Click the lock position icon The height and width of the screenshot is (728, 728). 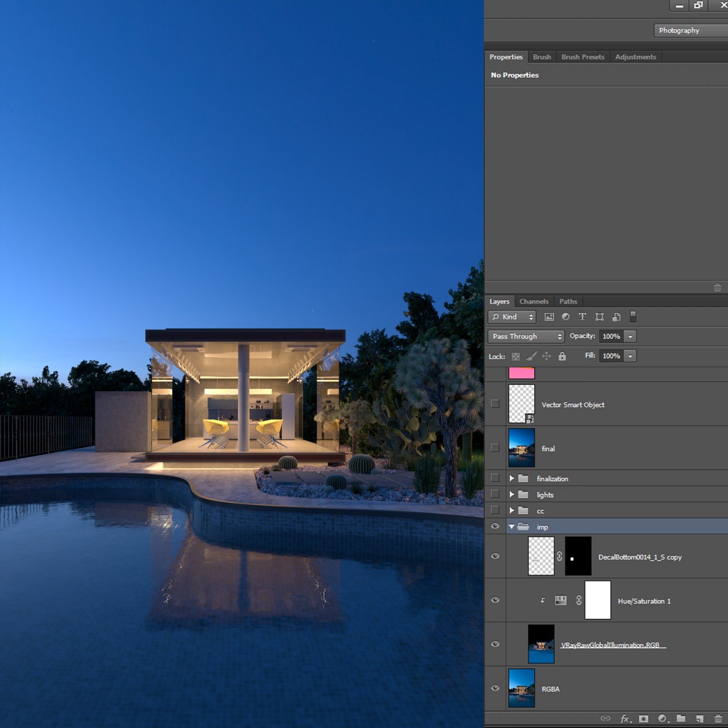pos(547,356)
